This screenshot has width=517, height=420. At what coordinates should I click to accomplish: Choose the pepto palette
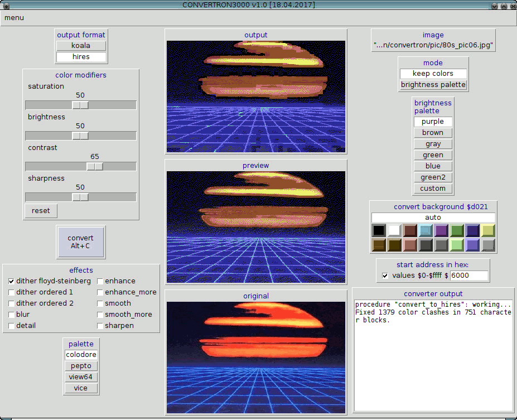click(81, 366)
